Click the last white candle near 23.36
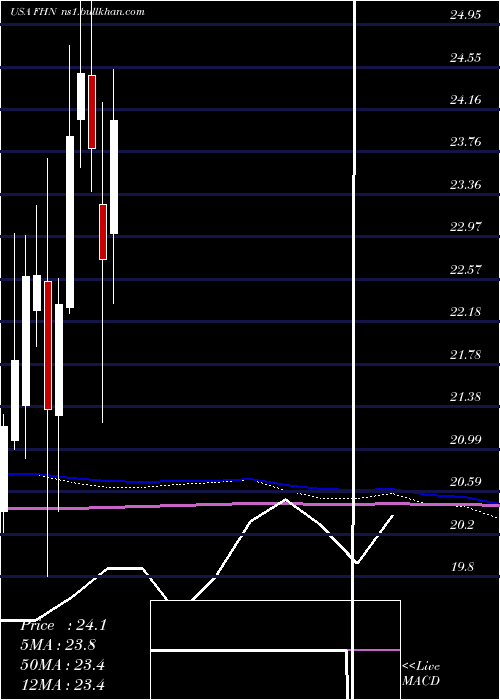Screen dimensions: 500x700 (114, 176)
